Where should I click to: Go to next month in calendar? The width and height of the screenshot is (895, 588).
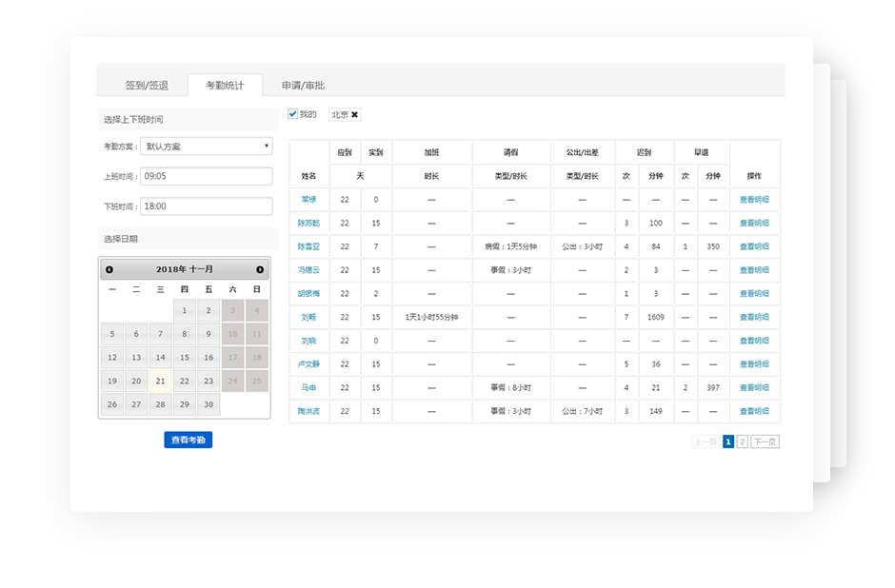(259, 270)
